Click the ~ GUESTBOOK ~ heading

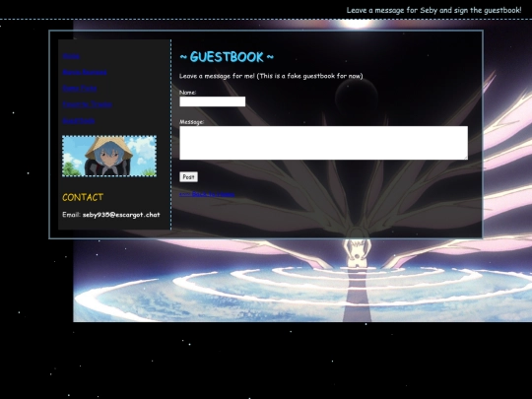(227, 57)
